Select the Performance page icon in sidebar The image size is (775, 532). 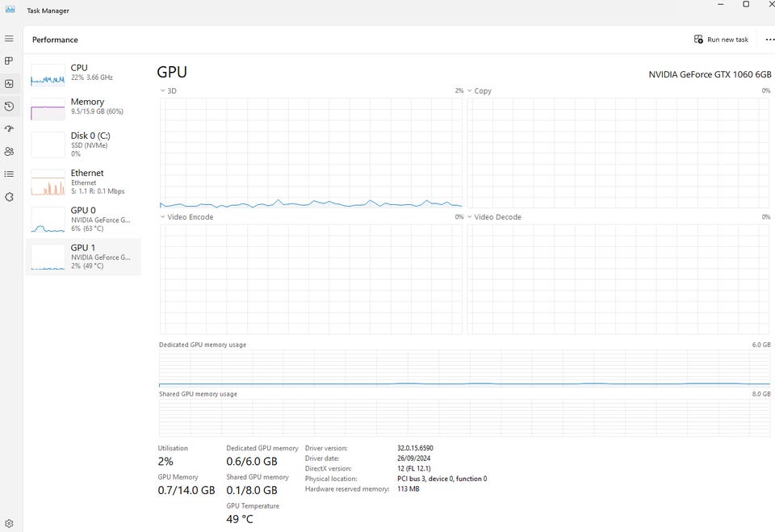pyautogui.click(x=9, y=84)
